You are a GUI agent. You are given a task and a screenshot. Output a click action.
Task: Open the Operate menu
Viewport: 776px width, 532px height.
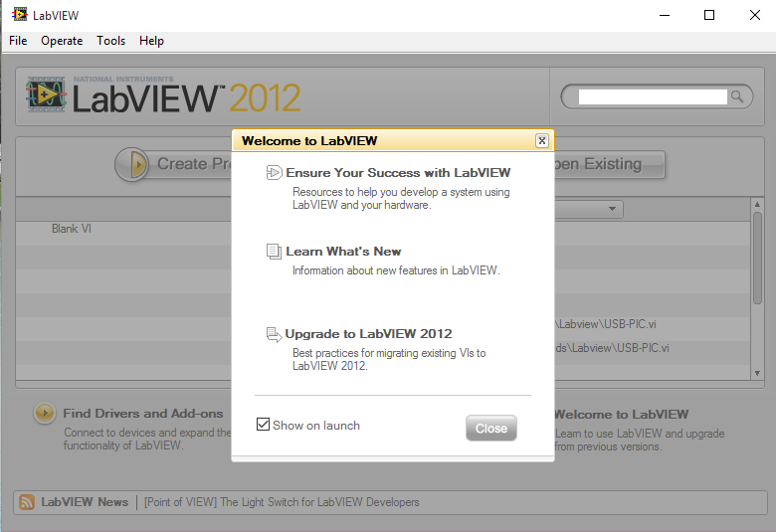(x=62, y=41)
